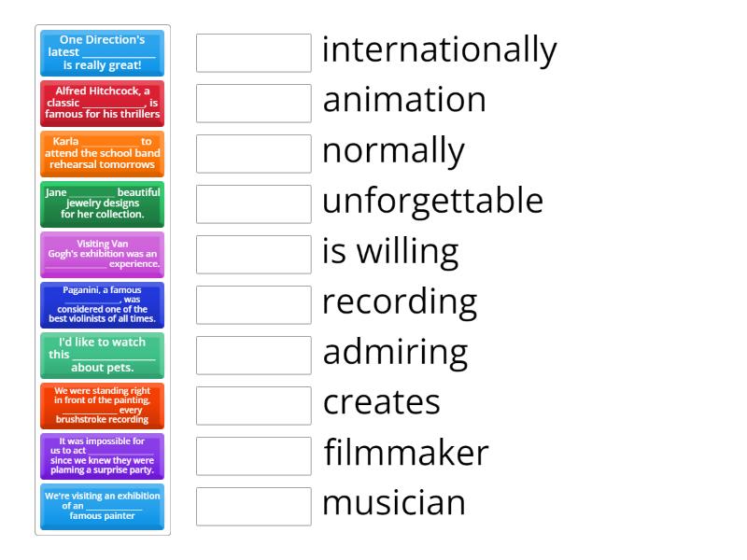Select the Paganini violinist card

[103, 305]
